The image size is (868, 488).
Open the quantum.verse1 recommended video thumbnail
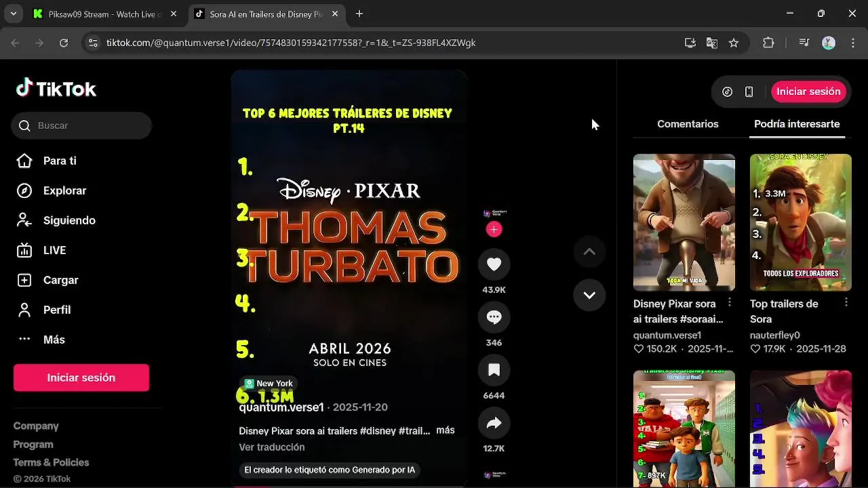684,222
